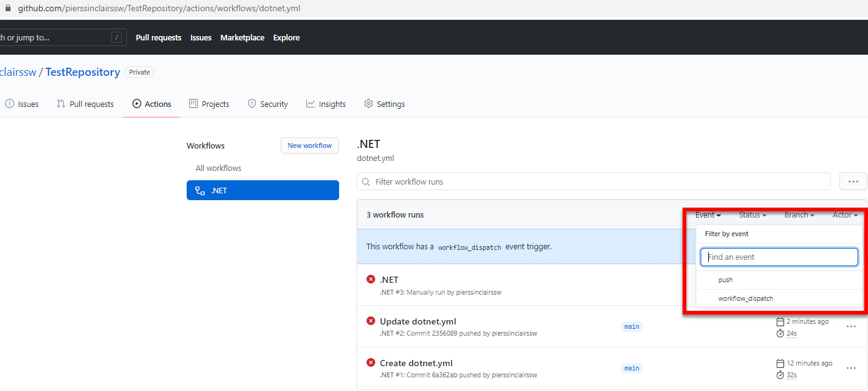Open the Pull requests repository tab
Viewport: 868px width, 391px height.
[85, 104]
